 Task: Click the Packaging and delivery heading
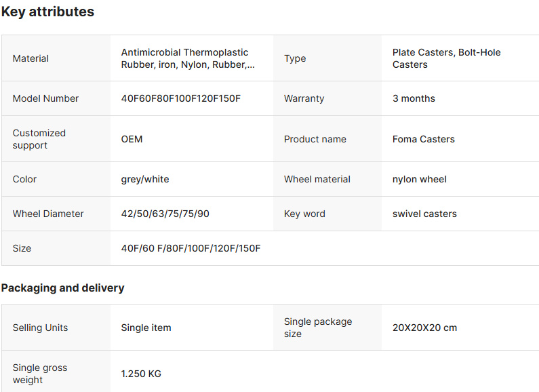(x=62, y=288)
